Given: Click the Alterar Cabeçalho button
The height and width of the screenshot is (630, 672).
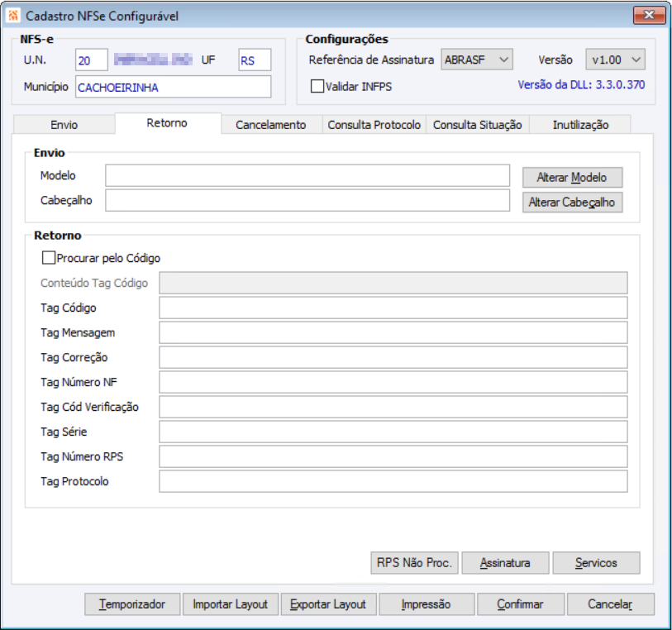Looking at the screenshot, I should (x=572, y=203).
